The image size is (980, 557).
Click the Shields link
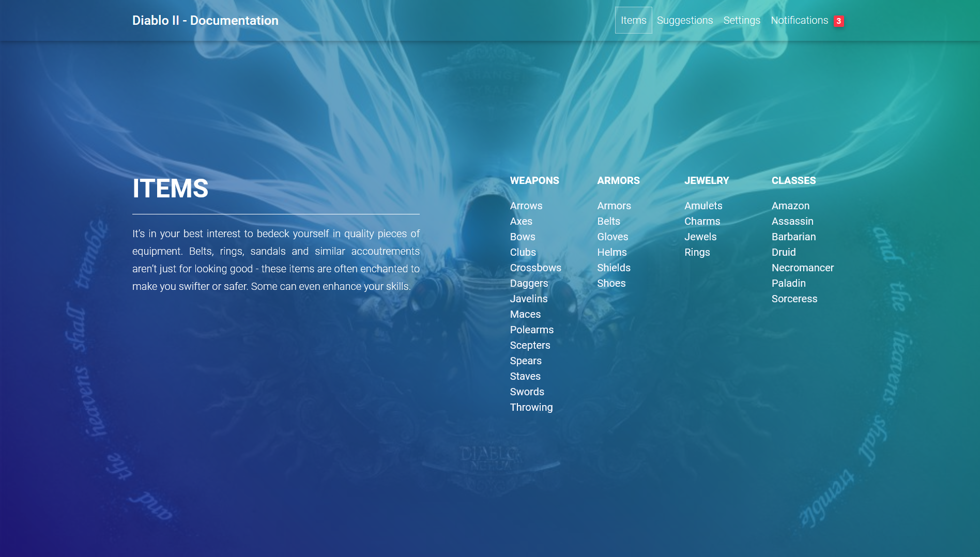coord(614,268)
